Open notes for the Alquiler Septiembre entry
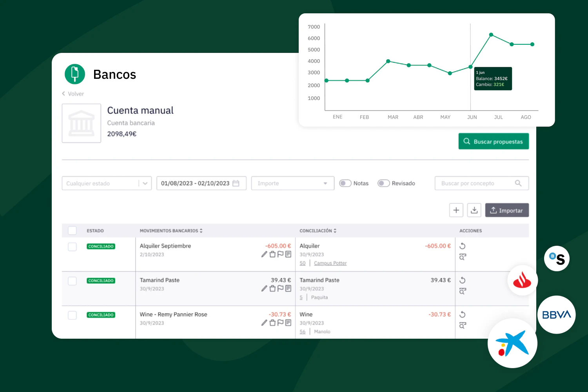This screenshot has width=588, height=392. [289, 254]
